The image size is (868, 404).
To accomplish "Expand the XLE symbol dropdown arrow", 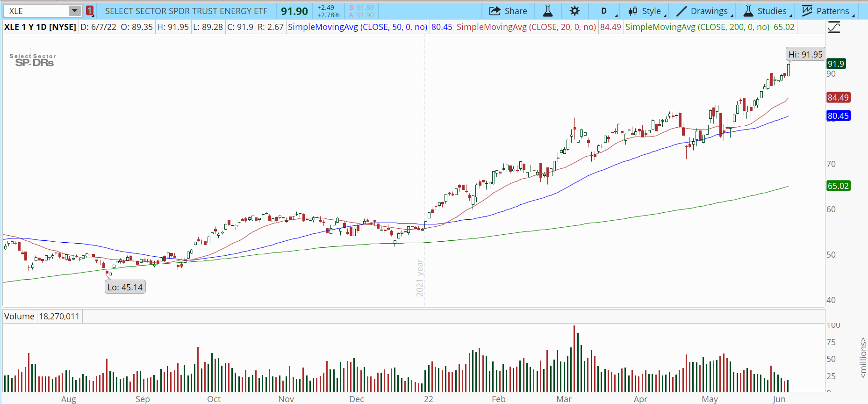I will pyautogui.click(x=74, y=11).
